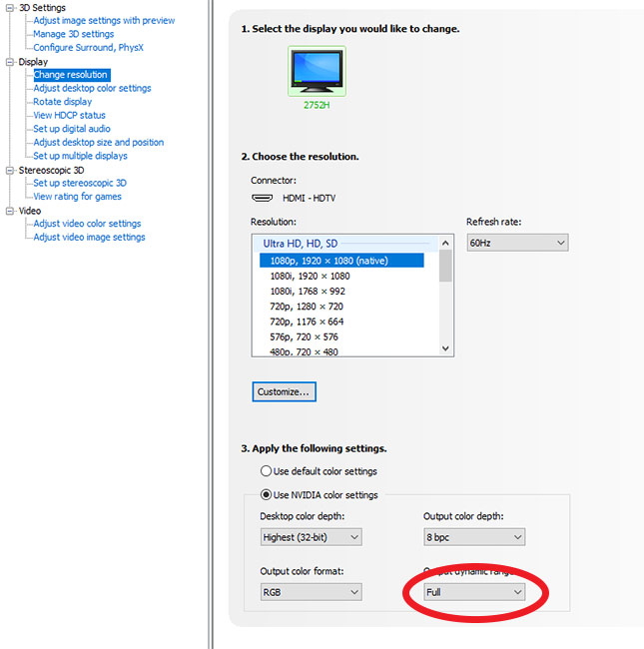Select Use NVIDIA color settings radio button

tap(266, 494)
